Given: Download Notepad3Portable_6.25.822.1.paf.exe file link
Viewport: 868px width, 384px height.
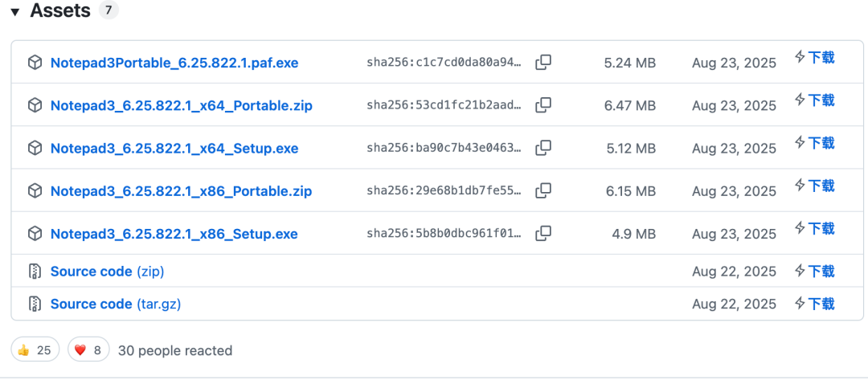Looking at the screenshot, I should pos(174,63).
